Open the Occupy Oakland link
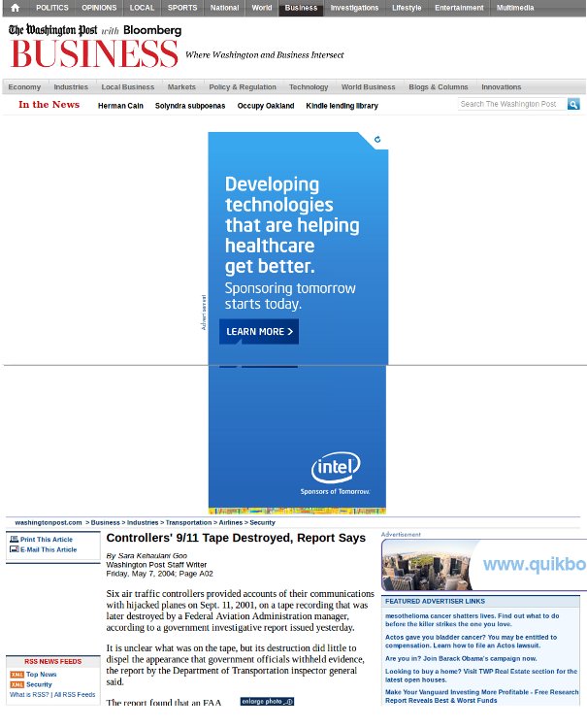 coord(266,106)
